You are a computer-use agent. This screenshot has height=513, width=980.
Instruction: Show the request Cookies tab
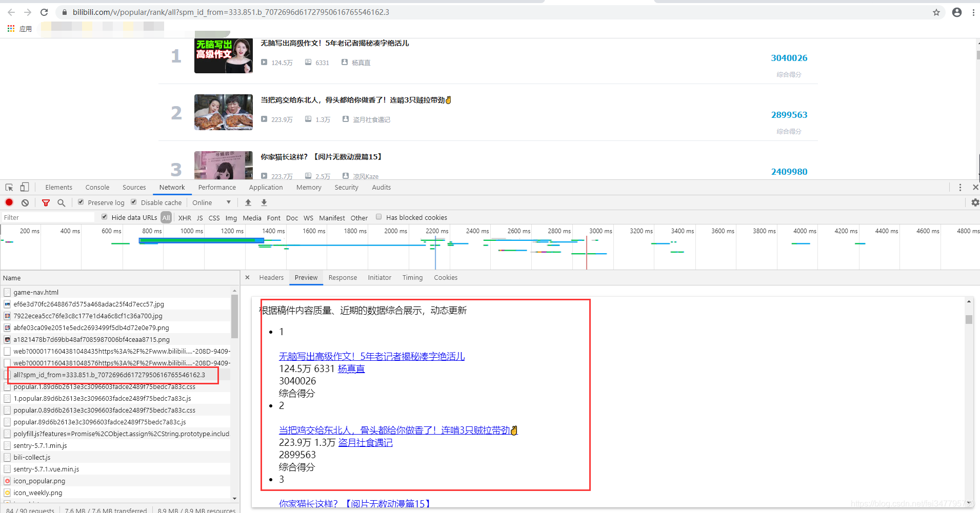point(446,278)
